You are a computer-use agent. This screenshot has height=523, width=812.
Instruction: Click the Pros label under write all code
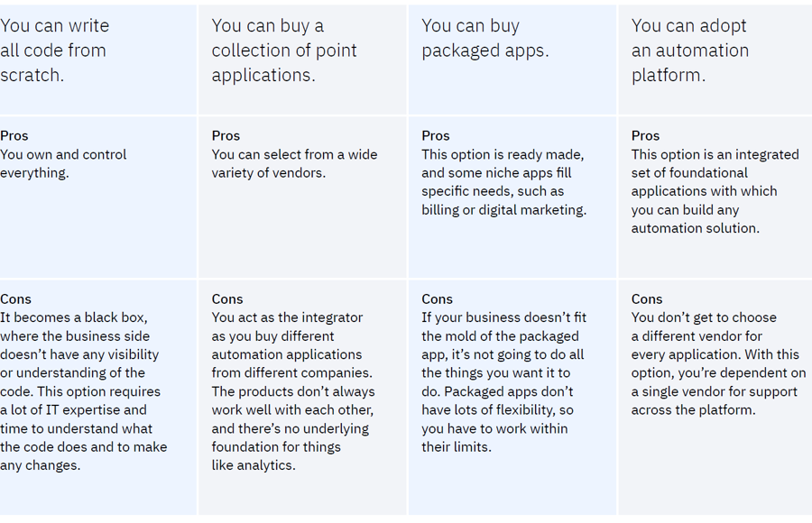[x=14, y=135]
